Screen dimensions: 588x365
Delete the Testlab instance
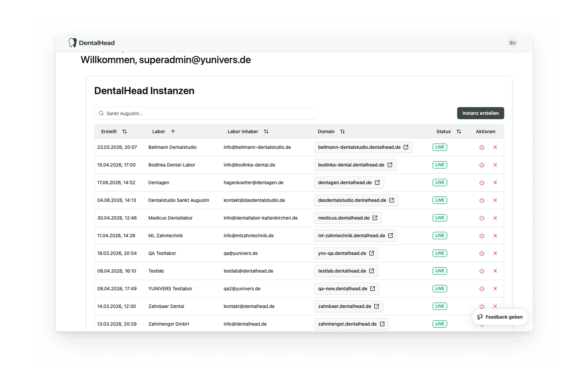coord(495,271)
